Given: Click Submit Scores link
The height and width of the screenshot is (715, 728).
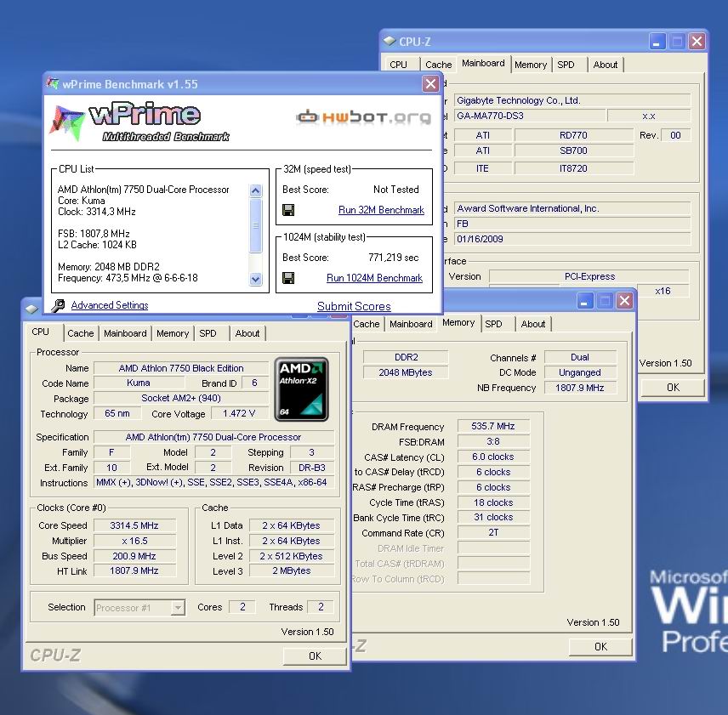Looking at the screenshot, I should pos(354,306).
